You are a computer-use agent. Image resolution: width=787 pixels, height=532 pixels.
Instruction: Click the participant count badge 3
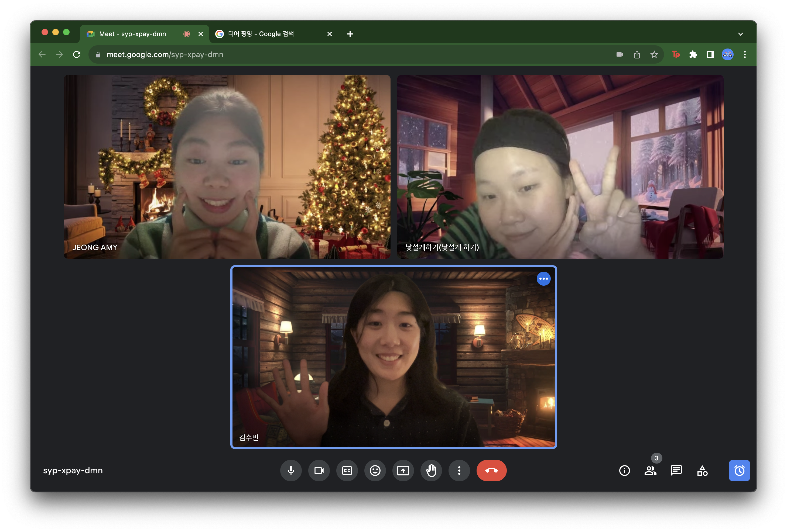656,458
